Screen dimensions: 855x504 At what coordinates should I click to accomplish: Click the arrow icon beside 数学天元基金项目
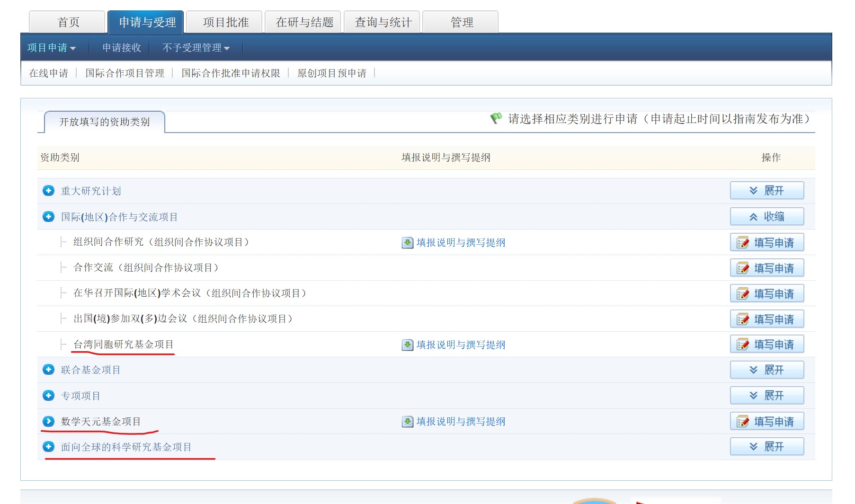tap(48, 421)
